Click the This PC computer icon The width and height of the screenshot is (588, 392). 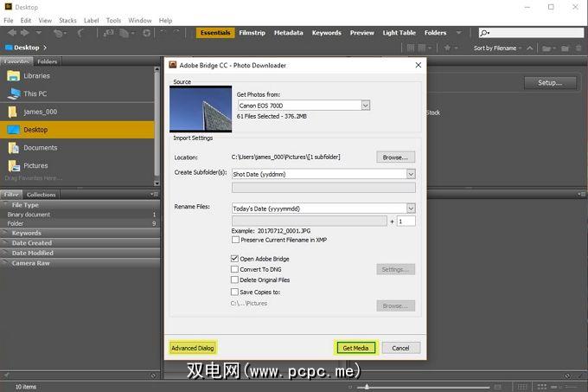pyautogui.click(x=14, y=93)
